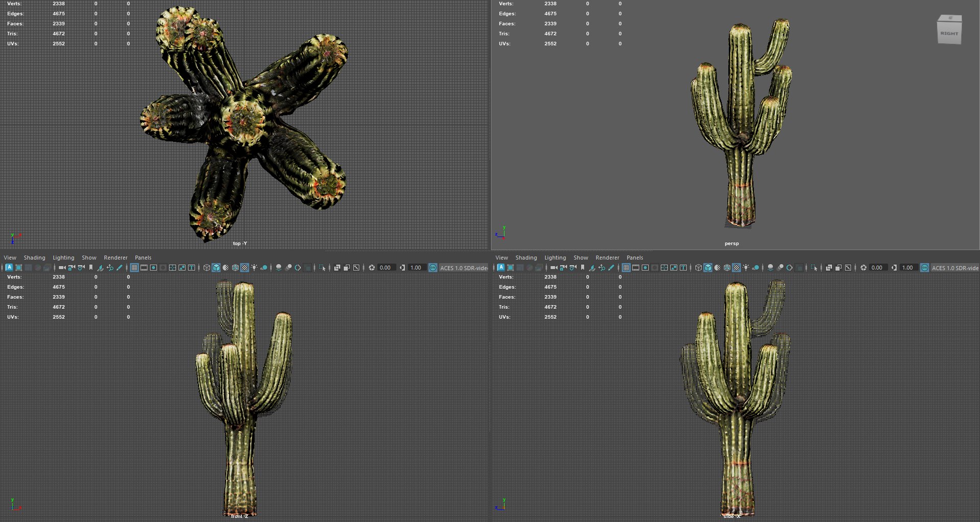Toggle Lock Camera in front panel toolbar
The image size is (980, 522).
click(71, 267)
